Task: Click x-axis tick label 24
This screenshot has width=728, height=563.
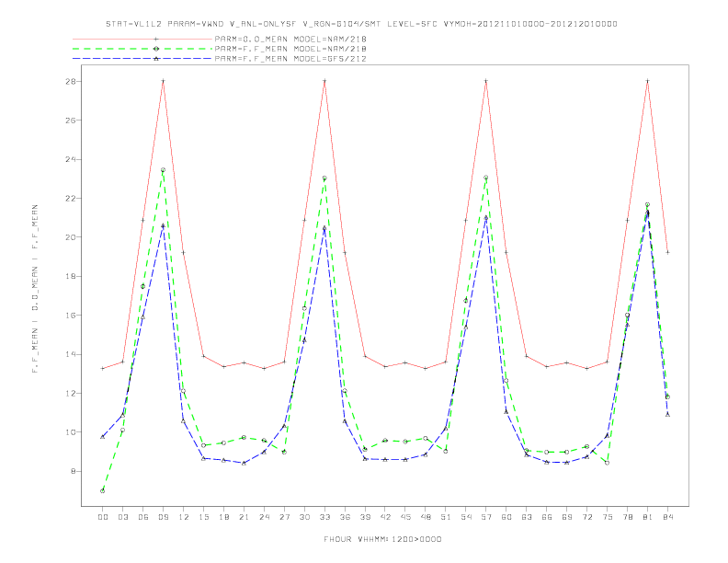Action: (264, 517)
